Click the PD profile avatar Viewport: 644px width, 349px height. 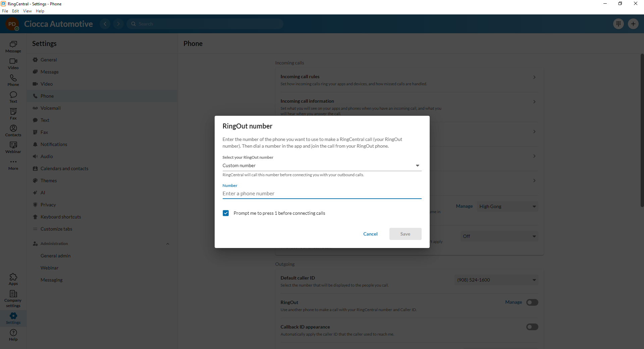click(12, 24)
